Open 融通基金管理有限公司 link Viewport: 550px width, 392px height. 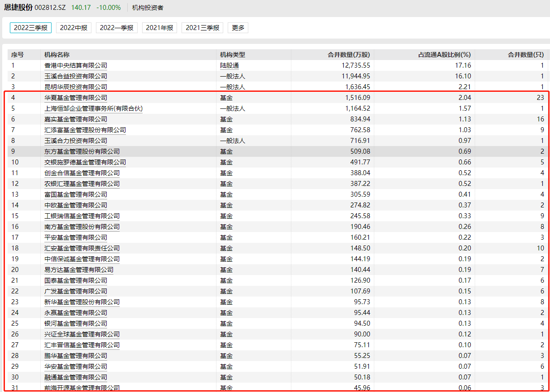(x=76, y=377)
